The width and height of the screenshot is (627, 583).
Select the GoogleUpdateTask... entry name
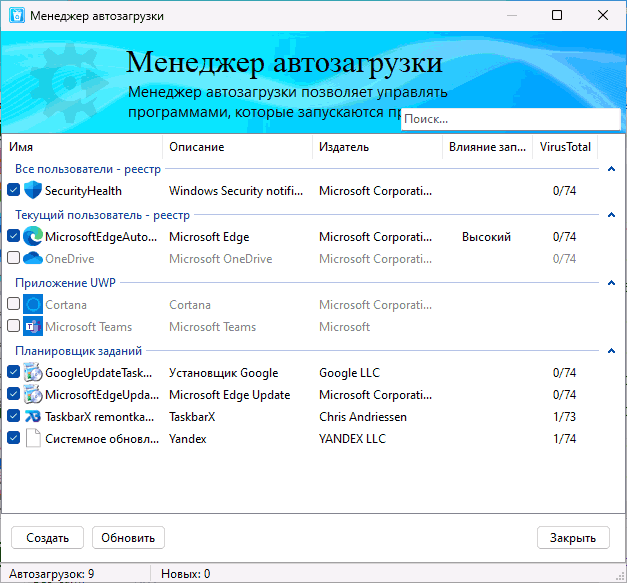coord(98,373)
